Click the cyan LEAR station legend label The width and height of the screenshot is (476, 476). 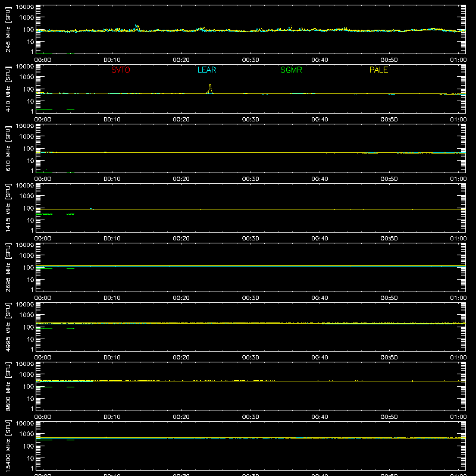click(x=206, y=70)
